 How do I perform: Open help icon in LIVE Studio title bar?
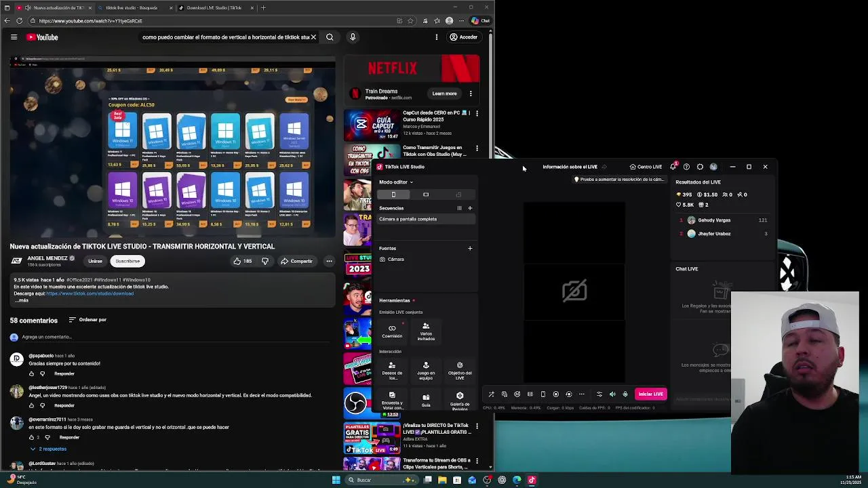[686, 167]
